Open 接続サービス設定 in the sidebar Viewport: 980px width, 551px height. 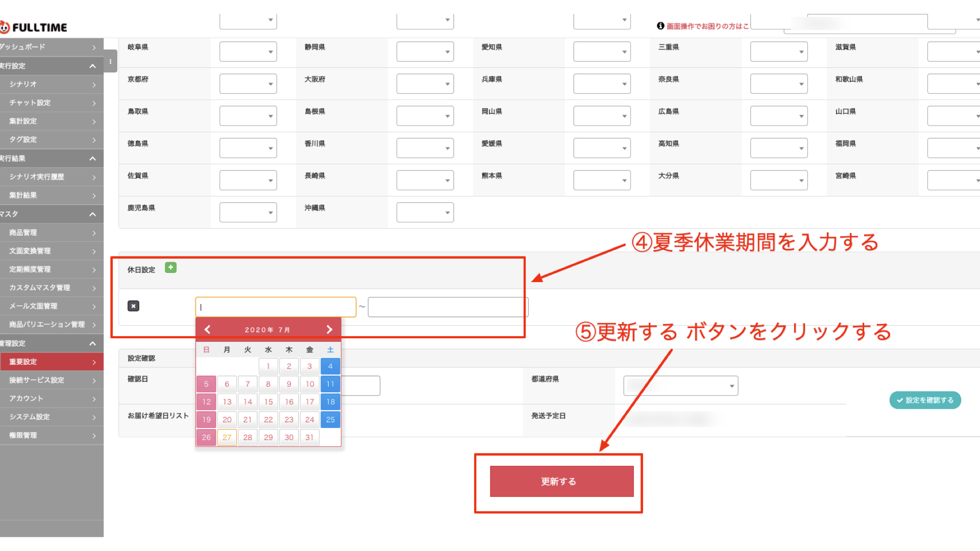(52, 380)
